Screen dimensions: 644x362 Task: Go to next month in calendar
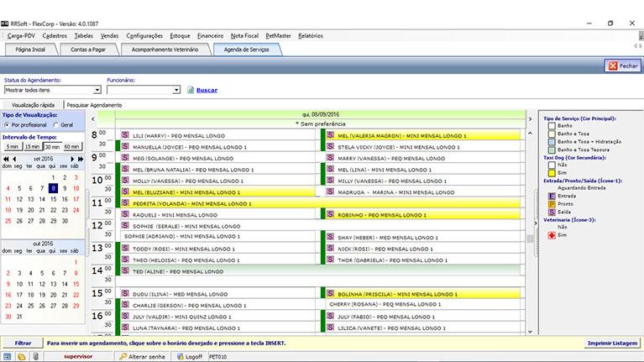[x=71, y=158]
